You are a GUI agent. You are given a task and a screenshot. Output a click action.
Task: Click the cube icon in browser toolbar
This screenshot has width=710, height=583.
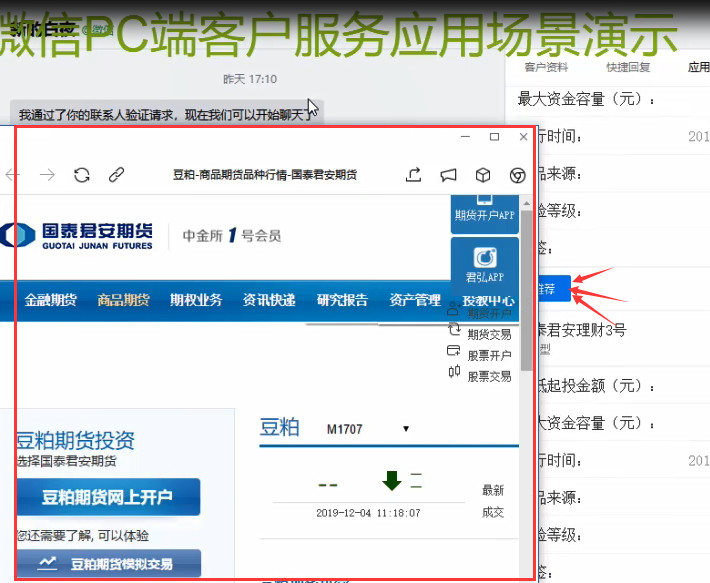483,175
